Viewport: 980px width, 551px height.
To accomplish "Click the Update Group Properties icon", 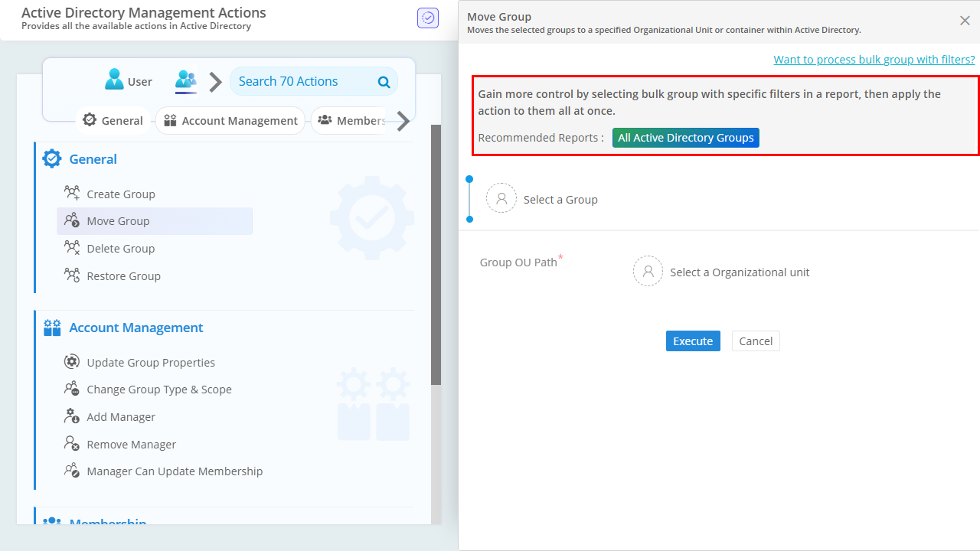I will (x=72, y=362).
